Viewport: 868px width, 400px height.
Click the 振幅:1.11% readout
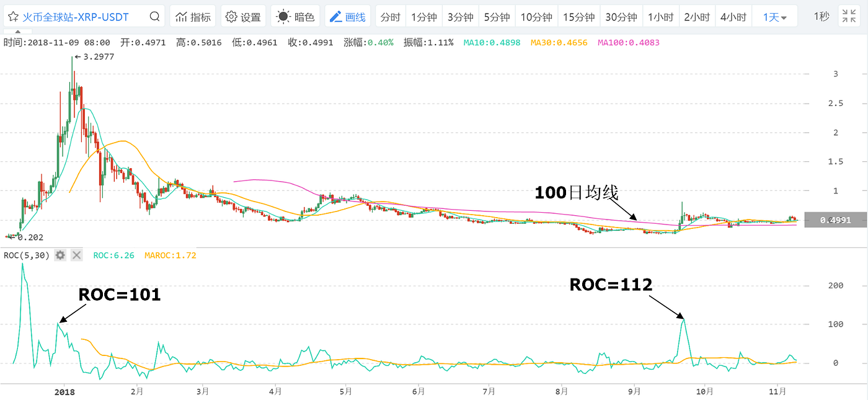428,43
